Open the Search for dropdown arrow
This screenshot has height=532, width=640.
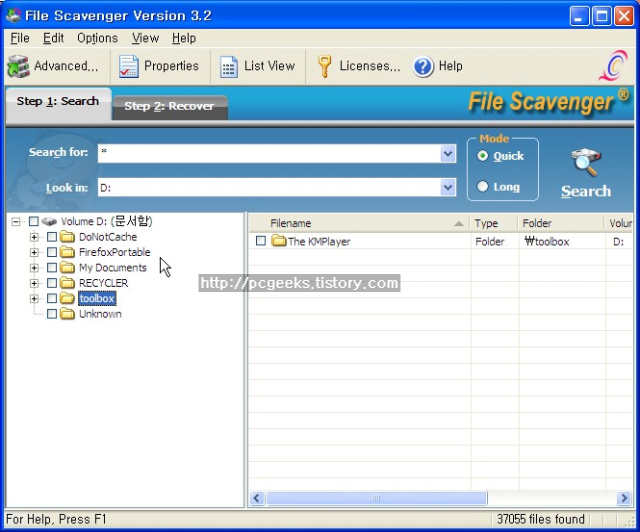448,154
